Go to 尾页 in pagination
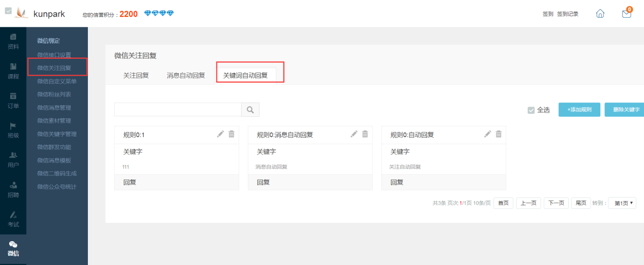644x265 pixels. (x=581, y=203)
